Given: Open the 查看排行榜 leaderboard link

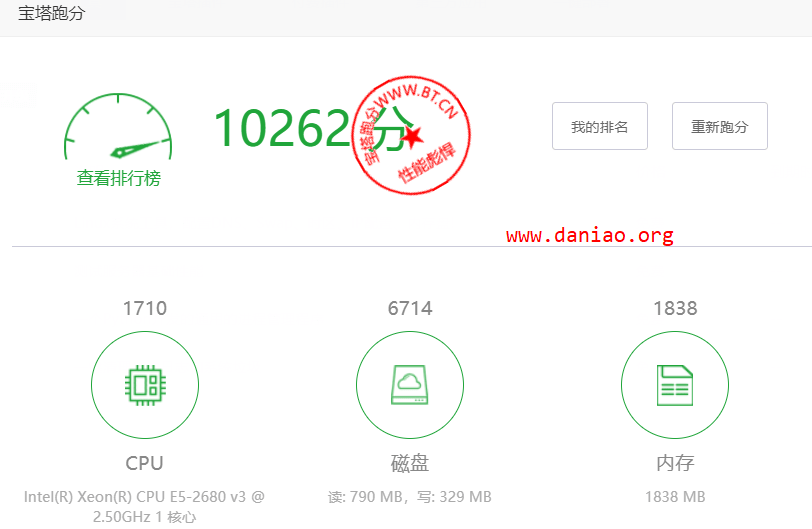Looking at the screenshot, I should coord(119,178).
